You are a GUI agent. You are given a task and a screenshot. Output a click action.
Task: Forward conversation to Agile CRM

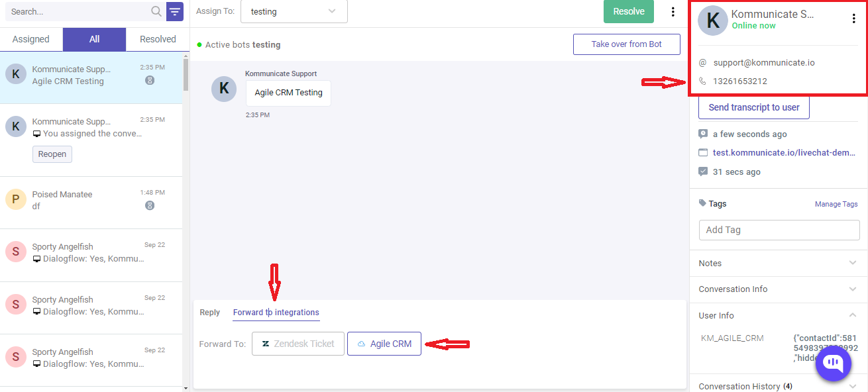coord(384,344)
